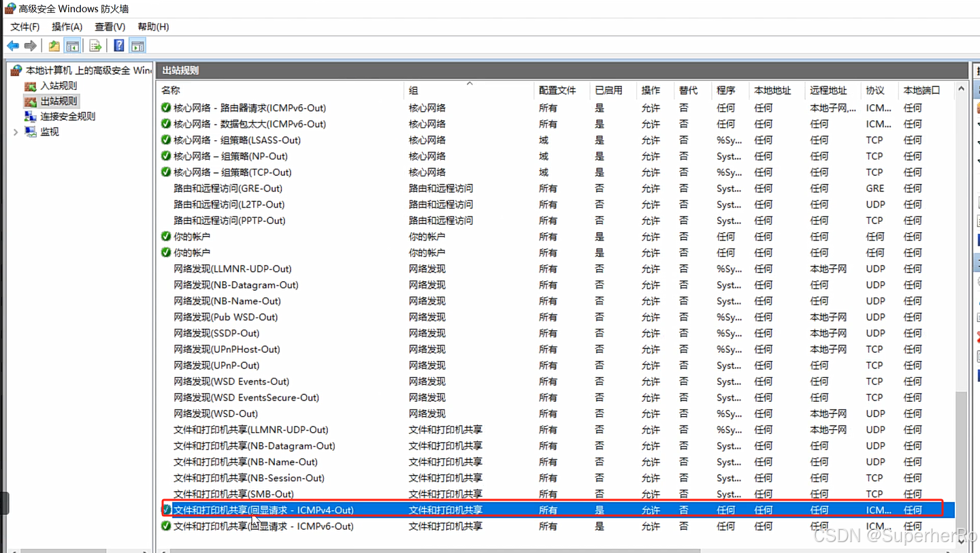Viewport: 980px width, 553px height.
Task: Sort by the 名称 column header
Action: (281, 90)
